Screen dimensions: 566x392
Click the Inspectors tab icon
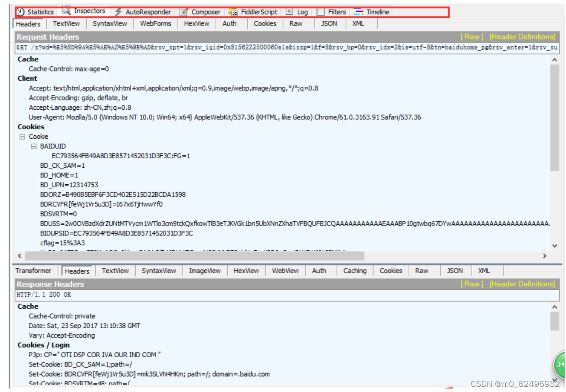pyautogui.click(x=66, y=10)
